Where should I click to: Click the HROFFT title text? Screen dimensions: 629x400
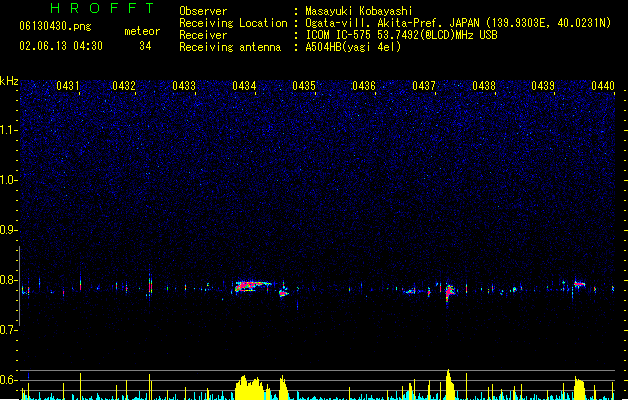point(103,8)
